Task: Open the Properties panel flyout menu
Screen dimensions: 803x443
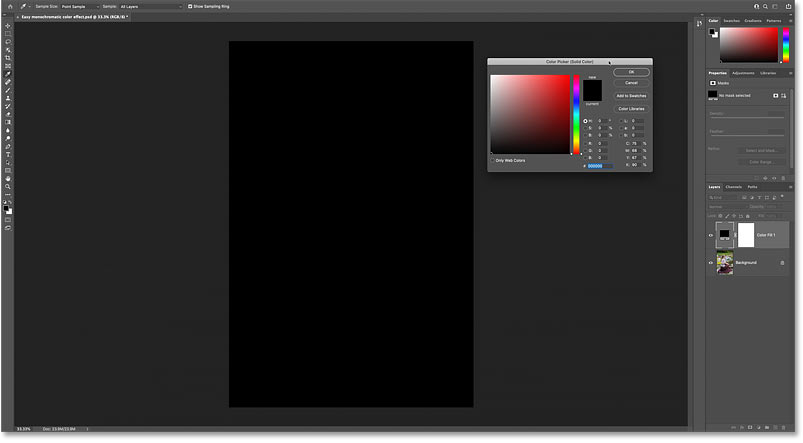Action: click(790, 73)
